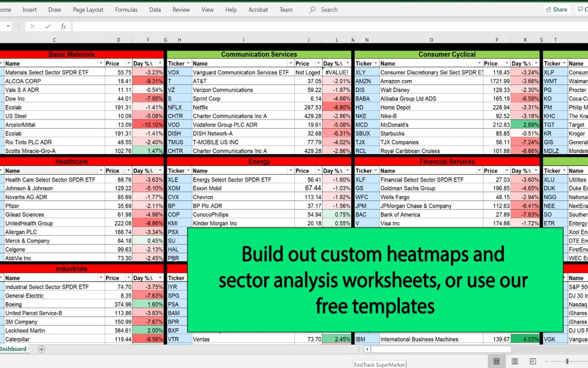Select column O header
Screen dimensions: 588x368
pos(431,40)
